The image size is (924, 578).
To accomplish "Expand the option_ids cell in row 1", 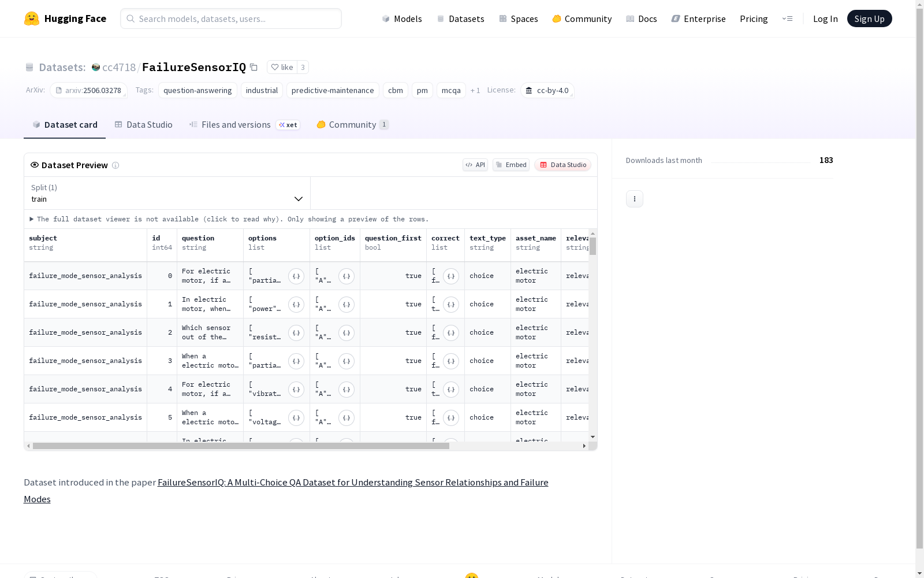I will point(346,305).
